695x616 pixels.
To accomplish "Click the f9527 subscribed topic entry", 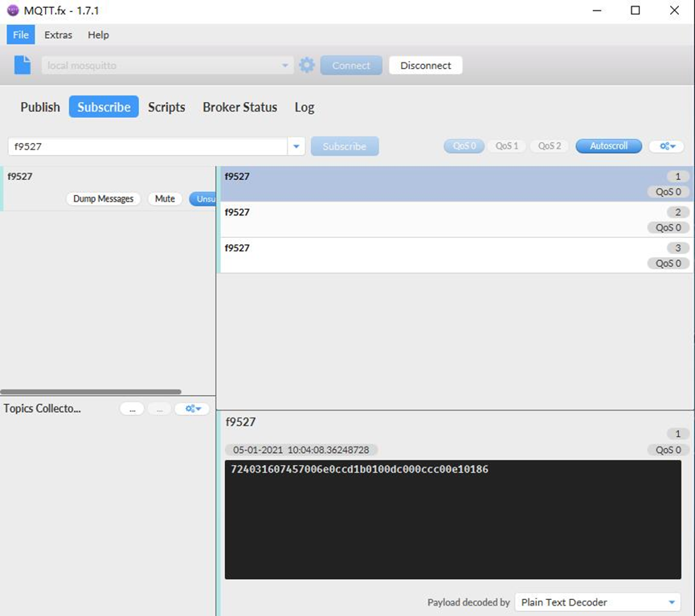I will pyautogui.click(x=108, y=189).
